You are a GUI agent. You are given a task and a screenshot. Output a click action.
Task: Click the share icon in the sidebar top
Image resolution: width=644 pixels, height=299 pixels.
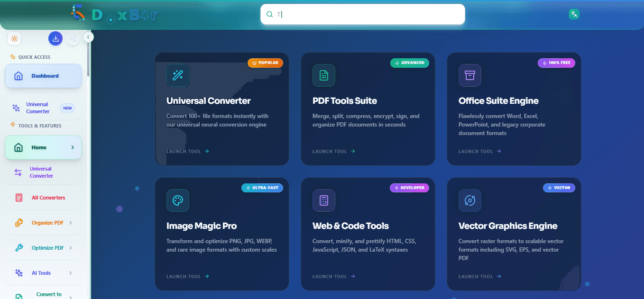click(x=73, y=39)
